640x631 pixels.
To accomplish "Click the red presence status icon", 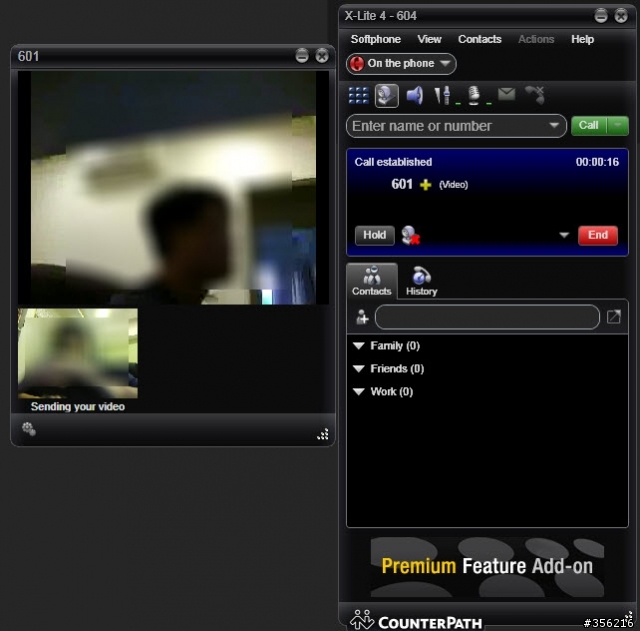I will 357,64.
